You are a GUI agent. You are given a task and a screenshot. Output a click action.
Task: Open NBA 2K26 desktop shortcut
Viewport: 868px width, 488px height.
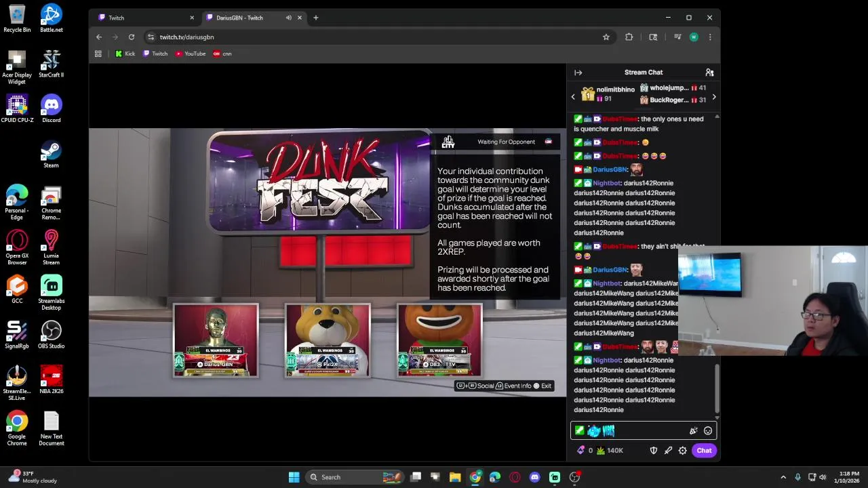click(x=52, y=380)
